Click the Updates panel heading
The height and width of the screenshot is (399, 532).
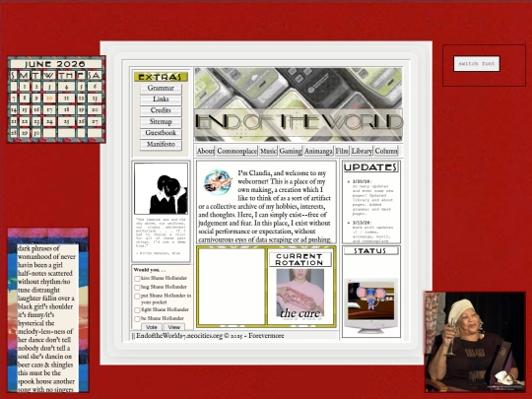click(370, 167)
